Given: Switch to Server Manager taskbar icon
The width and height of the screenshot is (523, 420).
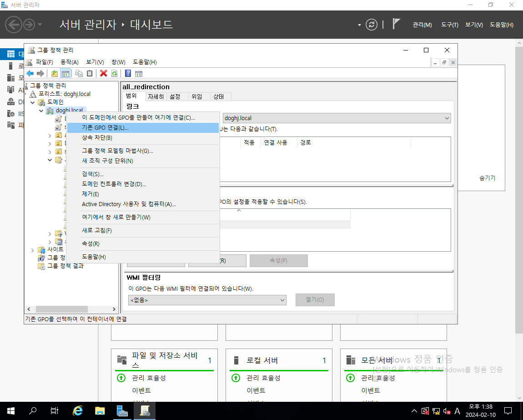Looking at the screenshot, I should coord(122,410).
